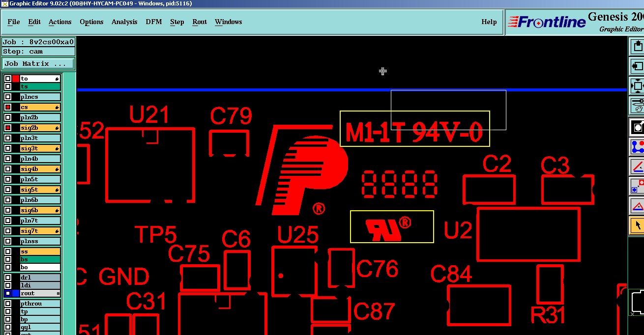
Task: Click the arrow icon on layer cs row
Action: pyautogui.click(x=58, y=107)
